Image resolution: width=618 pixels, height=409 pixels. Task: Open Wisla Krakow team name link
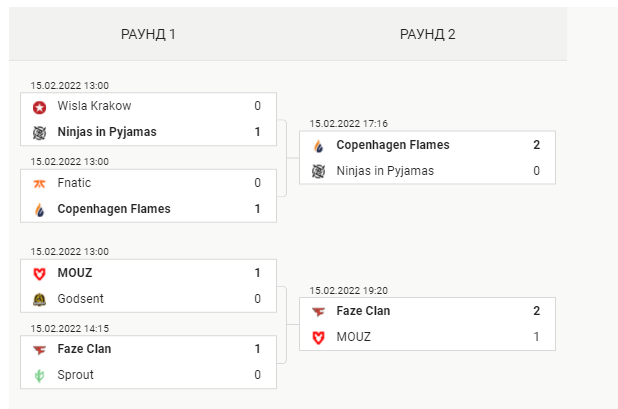(94, 106)
